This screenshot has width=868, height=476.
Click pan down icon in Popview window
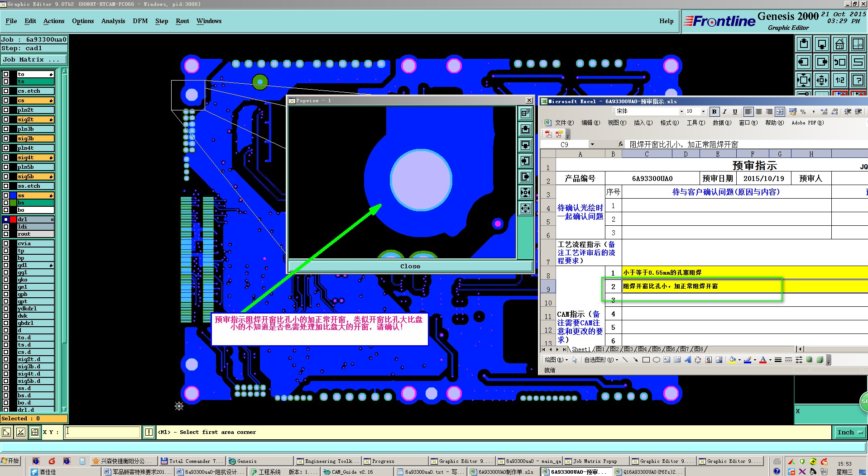525,145
